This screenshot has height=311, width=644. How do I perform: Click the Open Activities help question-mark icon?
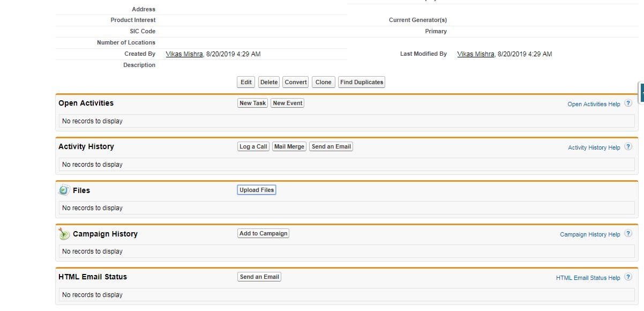coord(628,103)
